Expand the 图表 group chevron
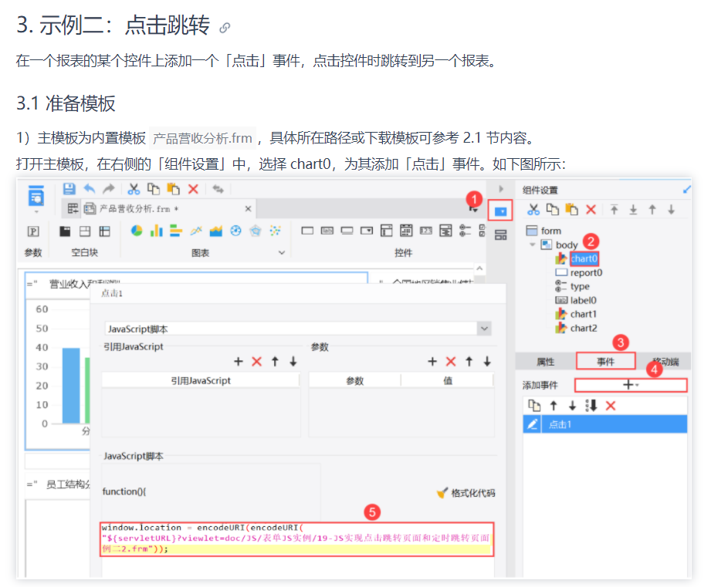 [x=282, y=253]
